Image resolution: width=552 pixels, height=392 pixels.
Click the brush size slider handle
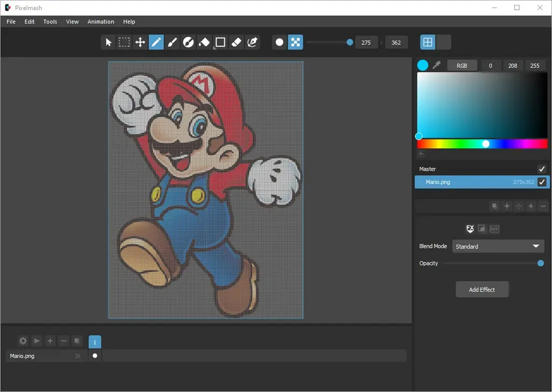tap(349, 42)
